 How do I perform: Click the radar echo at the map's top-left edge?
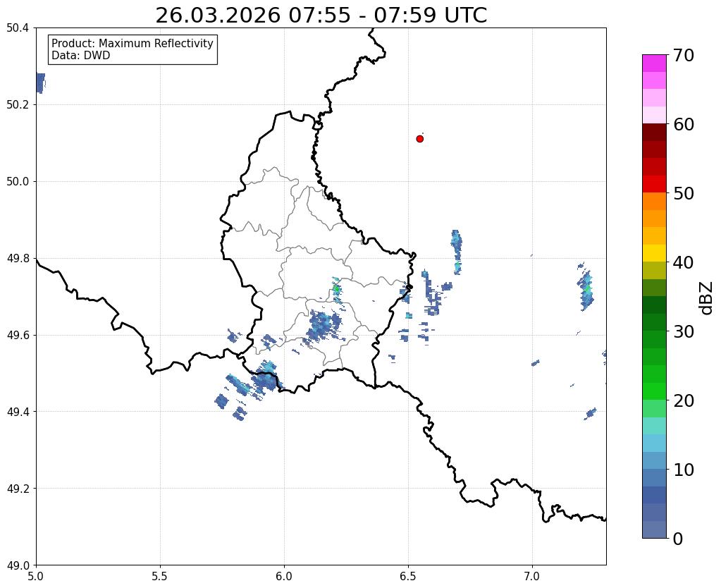click(40, 82)
